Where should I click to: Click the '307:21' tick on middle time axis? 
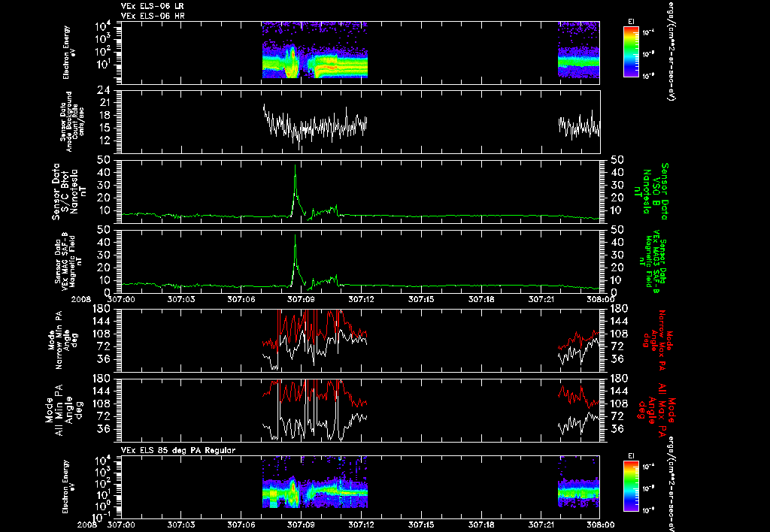[541, 299]
